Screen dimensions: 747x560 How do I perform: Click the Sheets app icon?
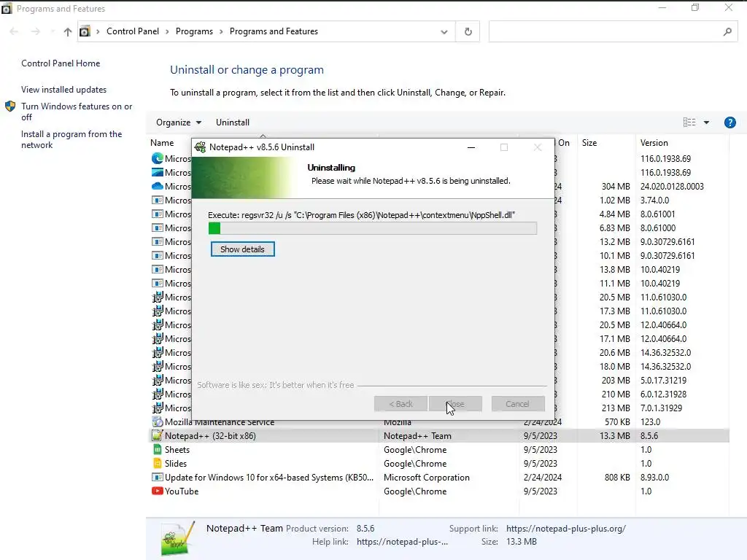[158, 449]
